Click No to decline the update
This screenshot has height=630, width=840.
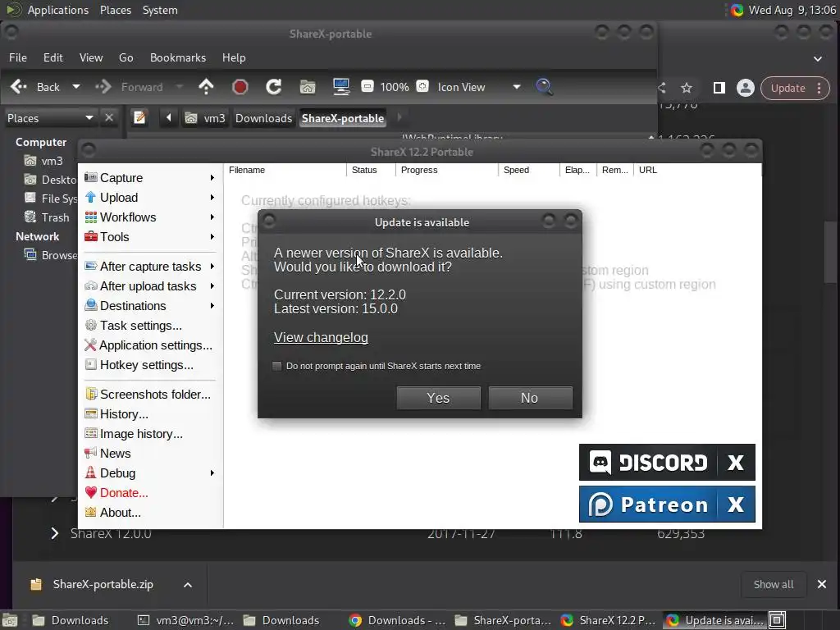click(x=530, y=398)
